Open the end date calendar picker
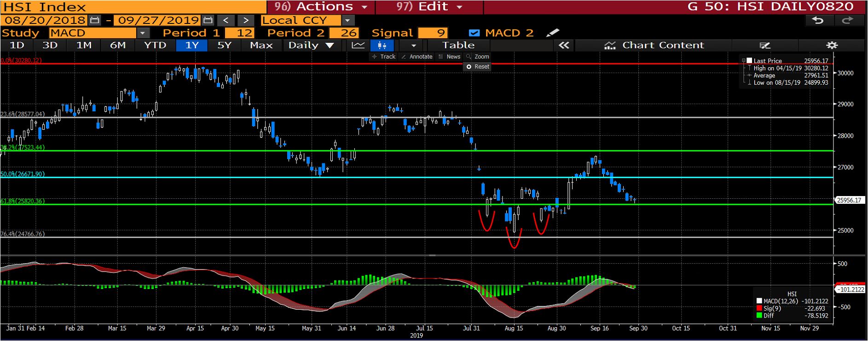Image resolution: width=868 pixels, height=341 pixels. [x=208, y=20]
